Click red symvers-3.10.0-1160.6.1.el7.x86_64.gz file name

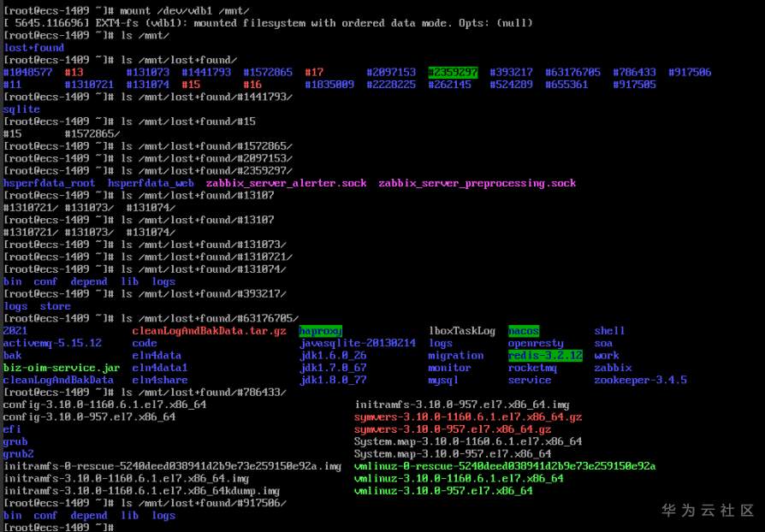point(468,417)
